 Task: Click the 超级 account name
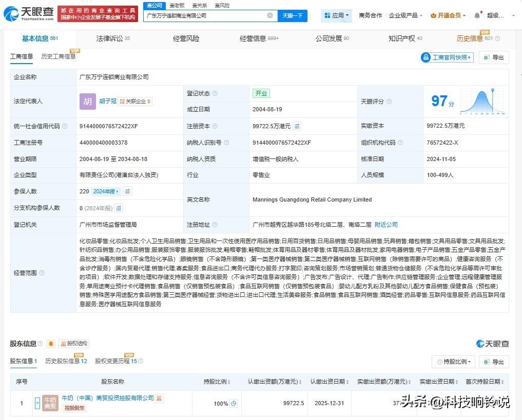tap(495, 15)
